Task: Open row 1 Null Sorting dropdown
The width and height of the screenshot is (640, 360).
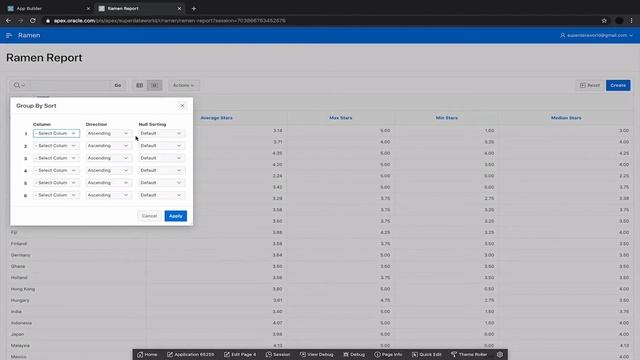Action: pos(162,133)
